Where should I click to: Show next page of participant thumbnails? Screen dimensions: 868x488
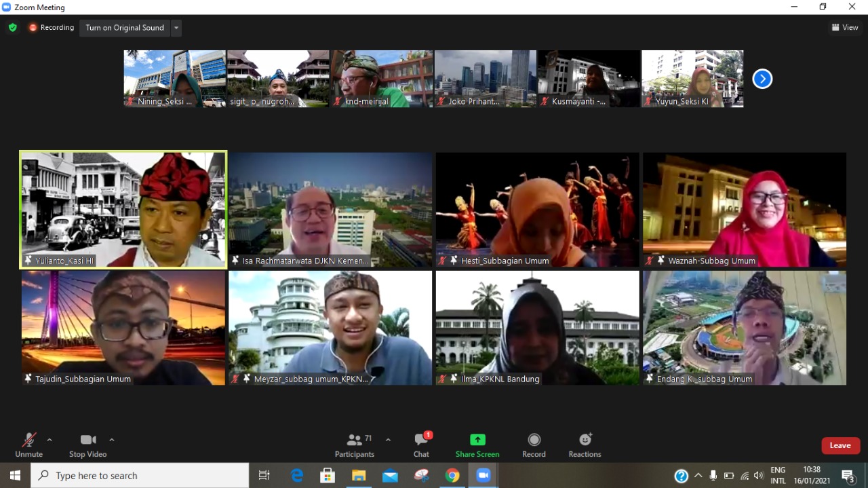click(762, 79)
